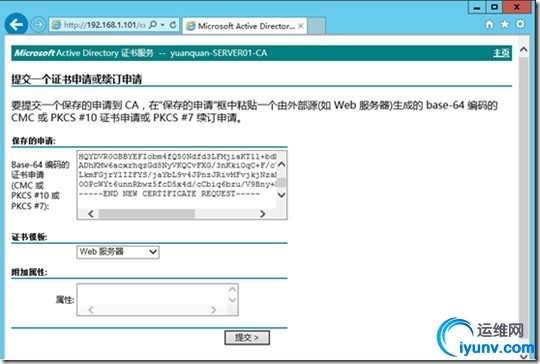Viewport: 540px width, 364px height.
Task: Click attributes box scroll down arrow
Action: click(232, 300)
